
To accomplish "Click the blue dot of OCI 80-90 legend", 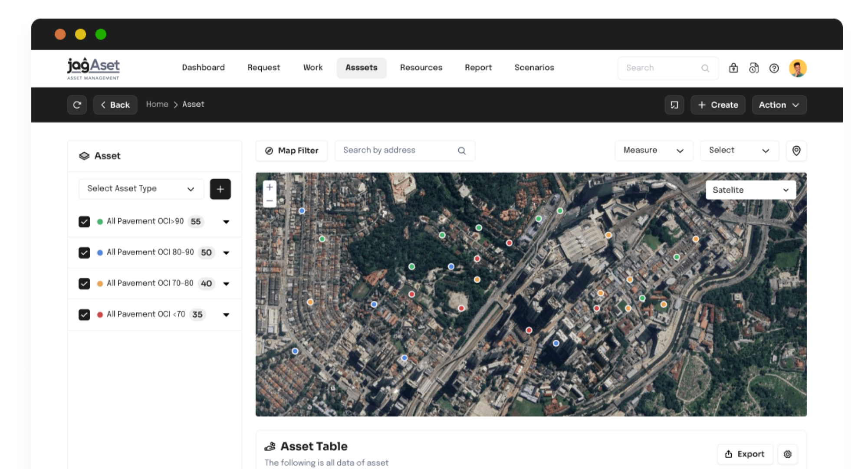I will (x=100, y=253).
